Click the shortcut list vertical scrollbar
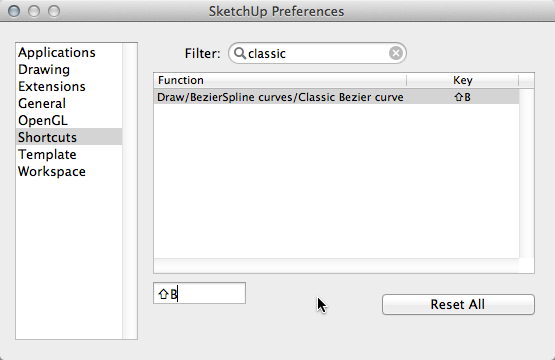555x360 pixels. click(x=527, y=173)
